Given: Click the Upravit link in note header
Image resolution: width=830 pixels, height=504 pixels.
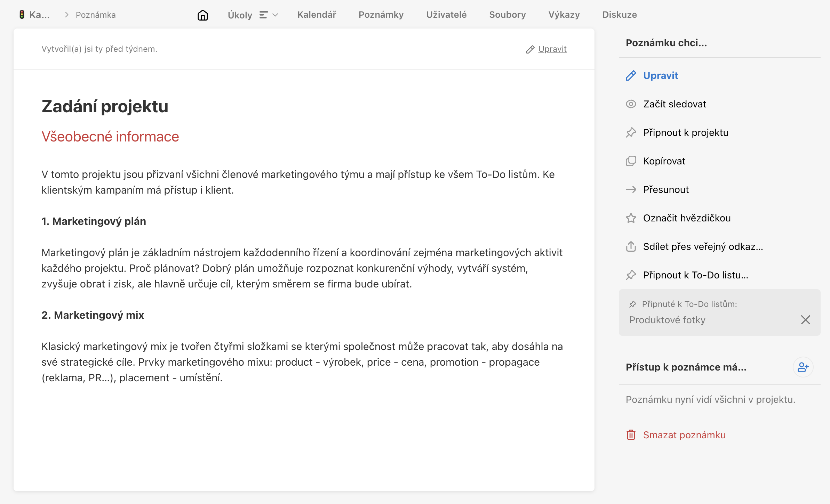Looking at the screenshot, I should (x=552, y=49).
